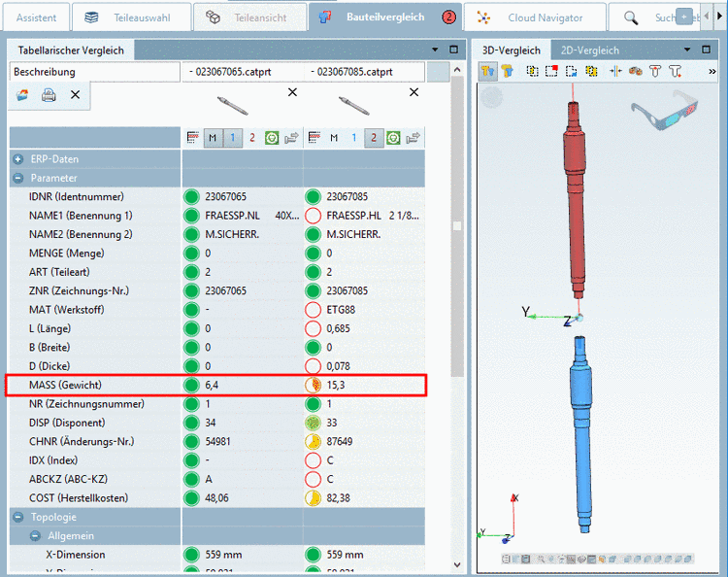
Task: Click the striped list icon for part 023067085
Action: 314,138
